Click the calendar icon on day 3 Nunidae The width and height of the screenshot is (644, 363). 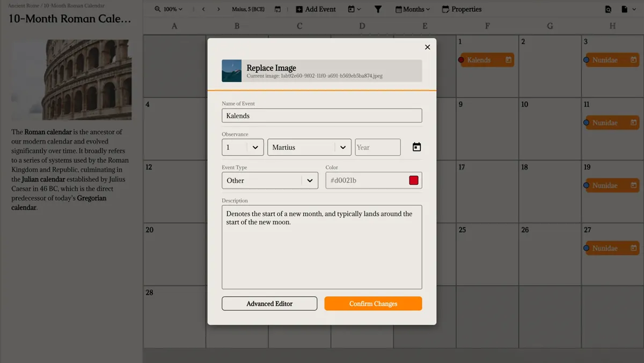coord(634,60)
